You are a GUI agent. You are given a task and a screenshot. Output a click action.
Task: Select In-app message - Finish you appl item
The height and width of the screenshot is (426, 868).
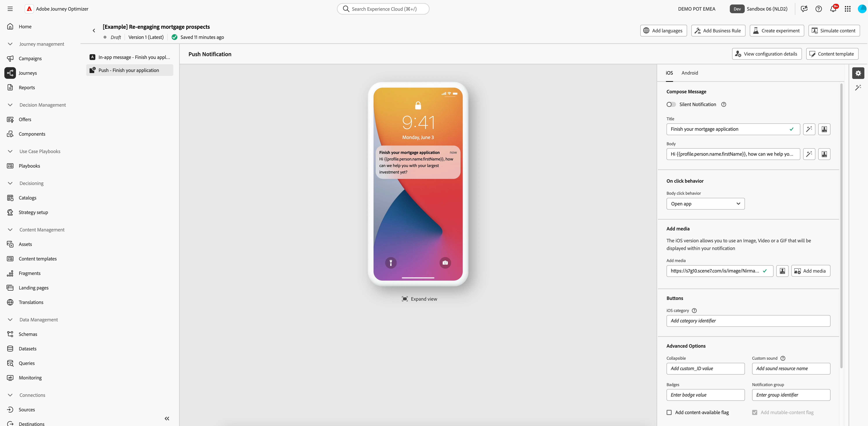(x=130, y=57)
